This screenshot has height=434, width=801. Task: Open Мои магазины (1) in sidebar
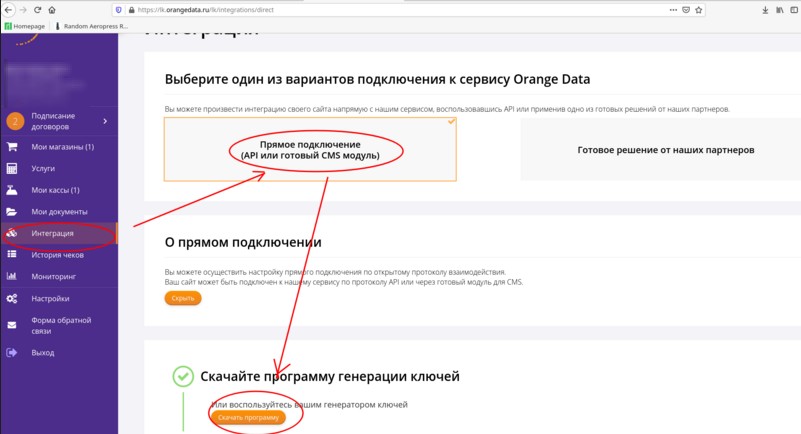tap(62, 147)
